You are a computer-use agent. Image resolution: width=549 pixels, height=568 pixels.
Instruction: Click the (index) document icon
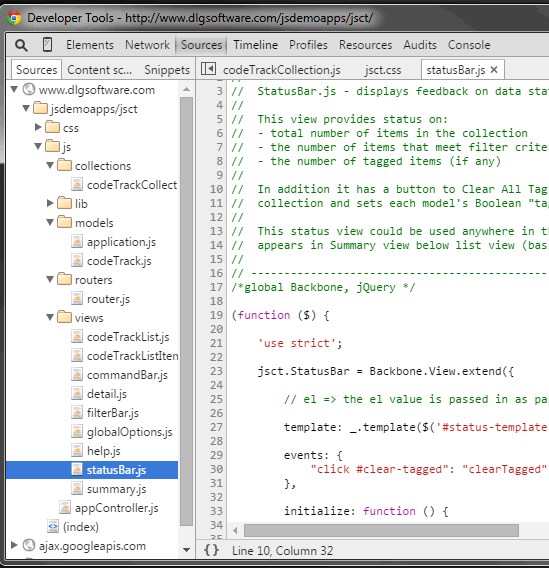click(x=53, y=527)
